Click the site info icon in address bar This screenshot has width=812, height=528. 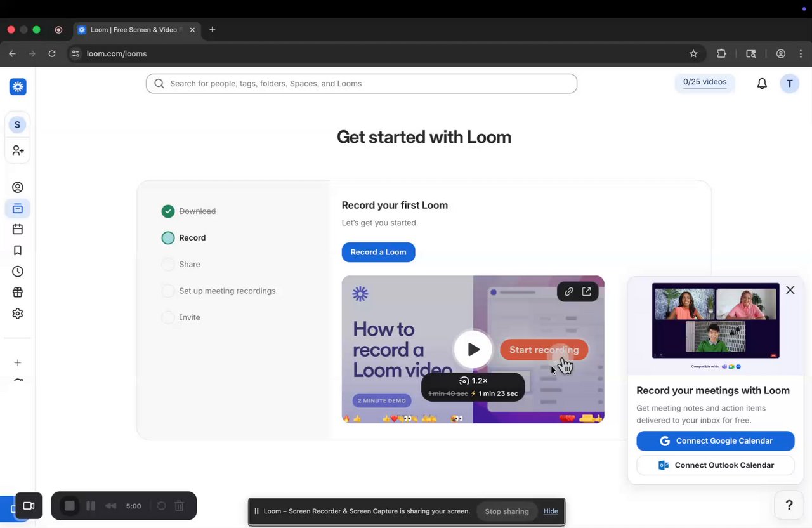pyautogui.click(x=76, y=54)
